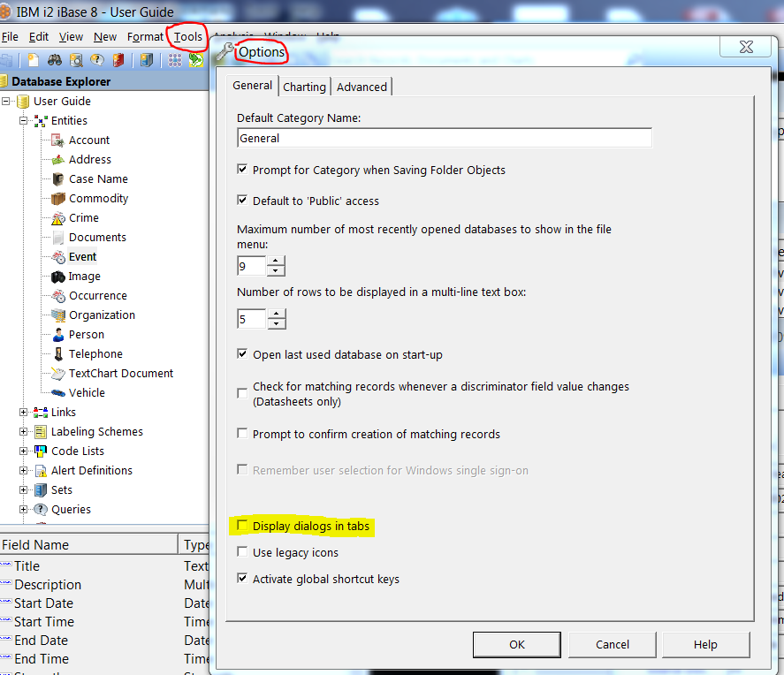Open Help from the Options dialog
This screenshot has width=784, height=675.
(x=705, y=644)
